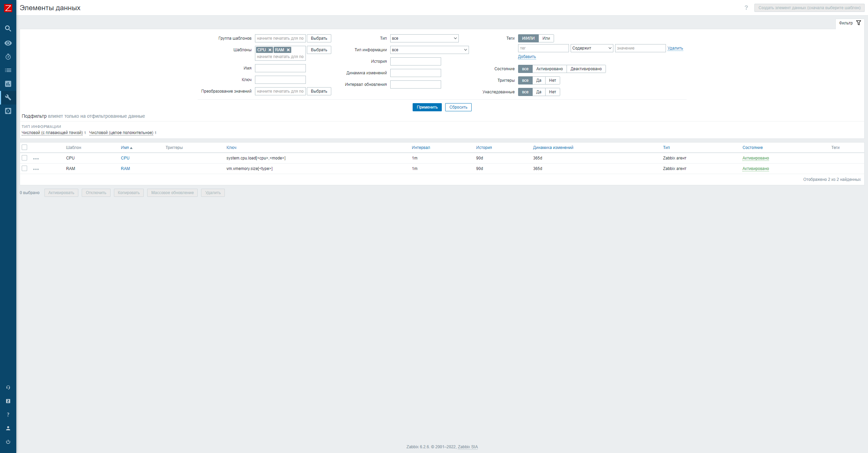868x453 pixels.
Task: Focus the Имя filter field
Action: pyautogui.click(x=280, y=68)
